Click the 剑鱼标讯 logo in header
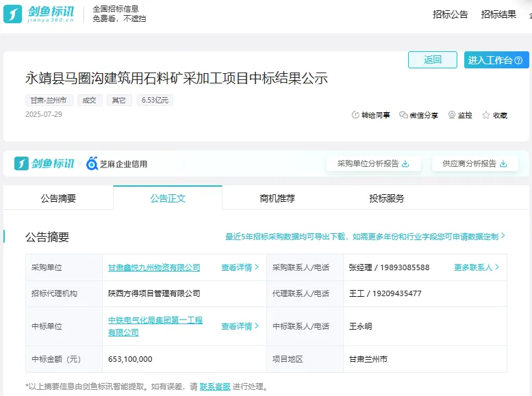 click(x=42, y=14)
